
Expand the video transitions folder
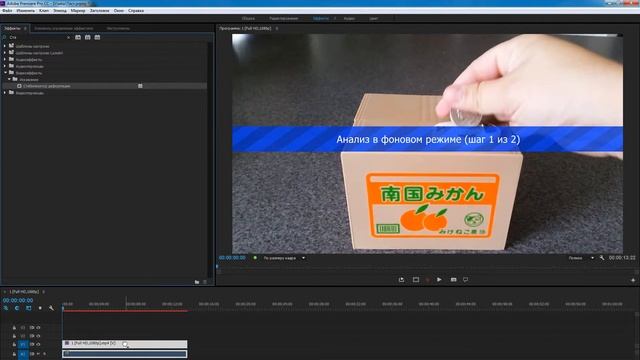pyautogui.click(x=5, y=93)
